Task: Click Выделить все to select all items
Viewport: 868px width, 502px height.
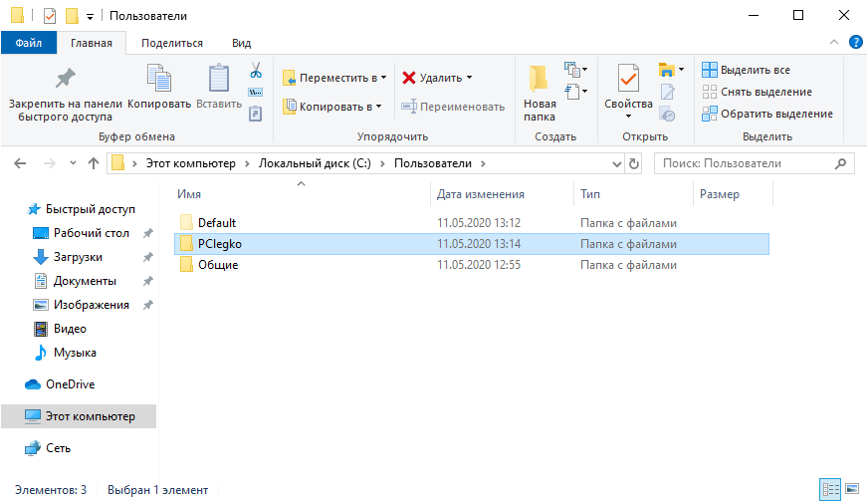Action: pos(746,70)
